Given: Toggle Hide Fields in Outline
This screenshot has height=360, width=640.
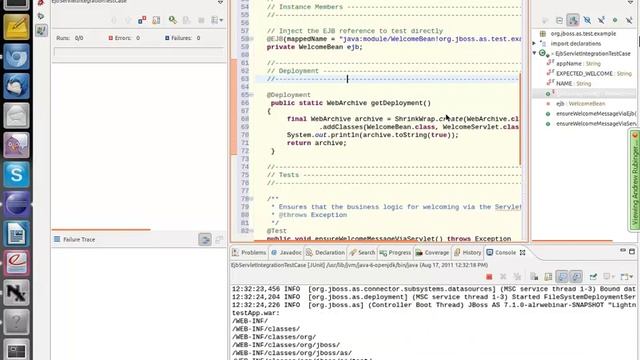Looking at the screenshot, I should [x=587, y=20].
